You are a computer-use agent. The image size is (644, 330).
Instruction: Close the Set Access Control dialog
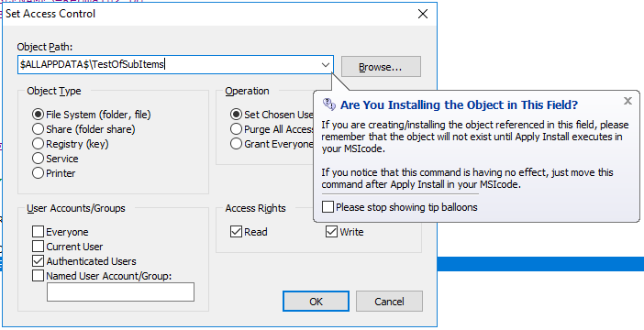(423, 14)
